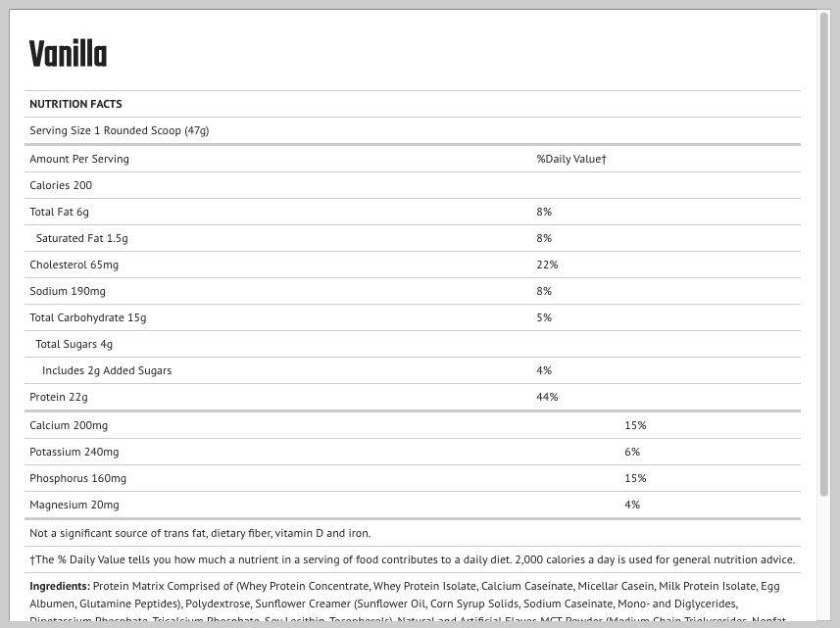Screen dimensions: 840x628
Task: Click the Serving Size 1 Rounded Scoop row
Action: [x=119, y=130]
